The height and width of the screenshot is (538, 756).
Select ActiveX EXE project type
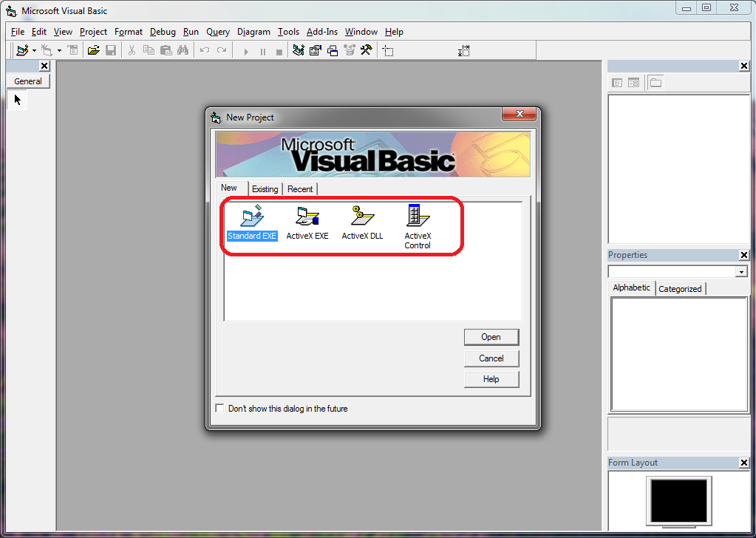[307, 222]
